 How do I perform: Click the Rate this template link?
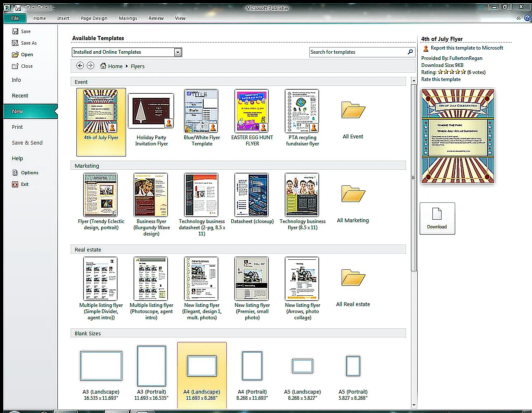441,79
